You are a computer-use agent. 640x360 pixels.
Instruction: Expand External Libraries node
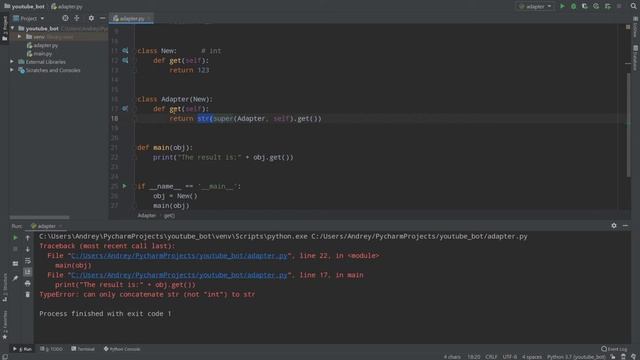tap(12, 62)
